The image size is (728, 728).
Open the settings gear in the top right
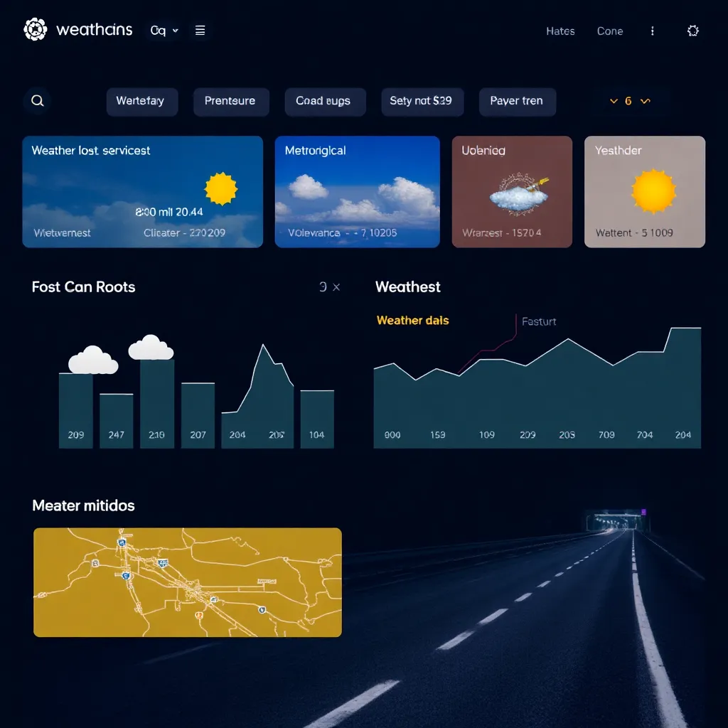coord(695,31)
